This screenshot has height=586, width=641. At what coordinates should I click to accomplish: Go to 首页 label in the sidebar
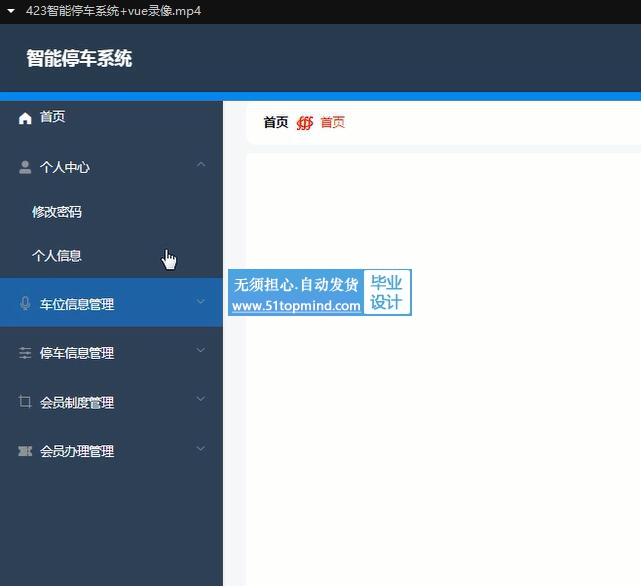pyautogui.click(x=53, y=117)
